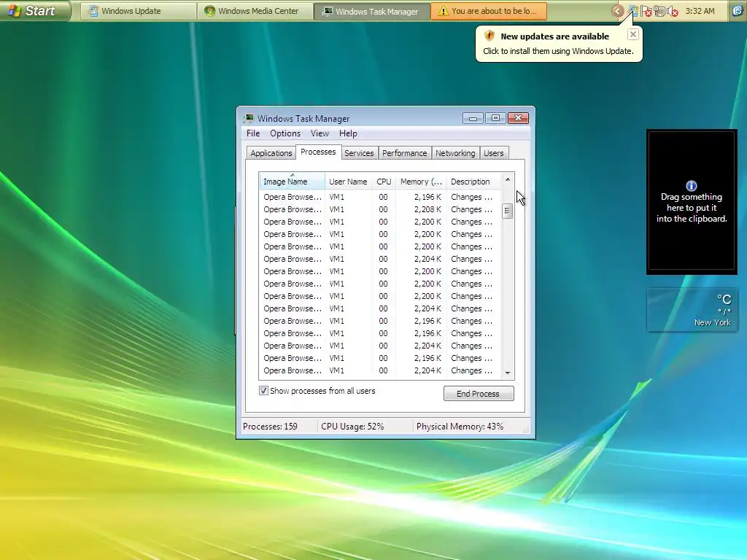Switch to the Services tab

[x=359, y=153]
